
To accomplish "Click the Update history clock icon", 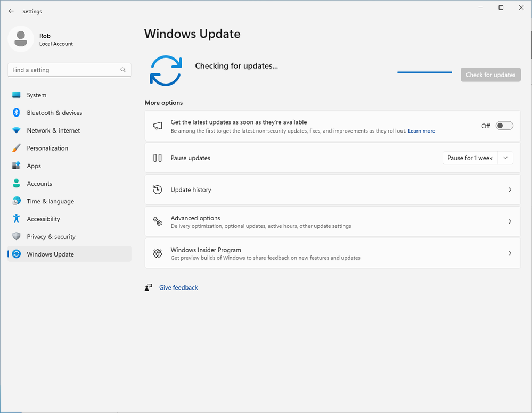I will pyautogui.click(x=158, y=189).
